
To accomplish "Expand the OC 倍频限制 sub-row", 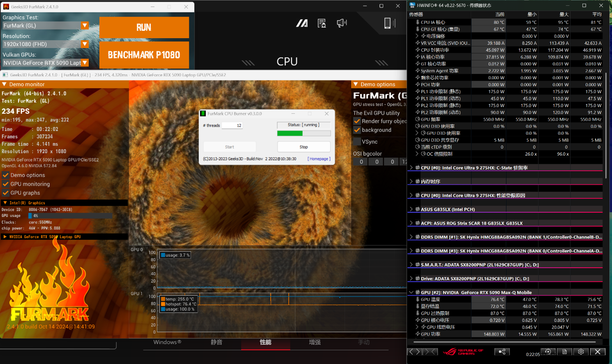I will point(417,154).
